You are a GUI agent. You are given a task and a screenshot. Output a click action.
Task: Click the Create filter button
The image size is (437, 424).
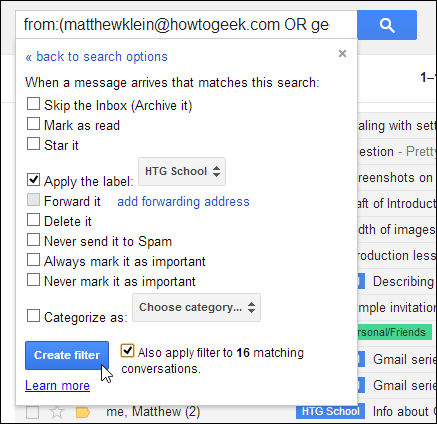[x=67, y=355]
